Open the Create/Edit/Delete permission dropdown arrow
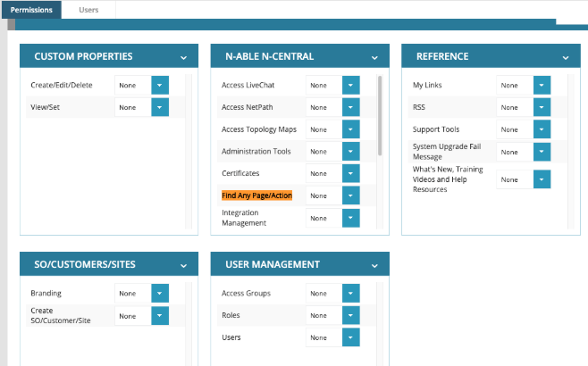 [160, 86]
